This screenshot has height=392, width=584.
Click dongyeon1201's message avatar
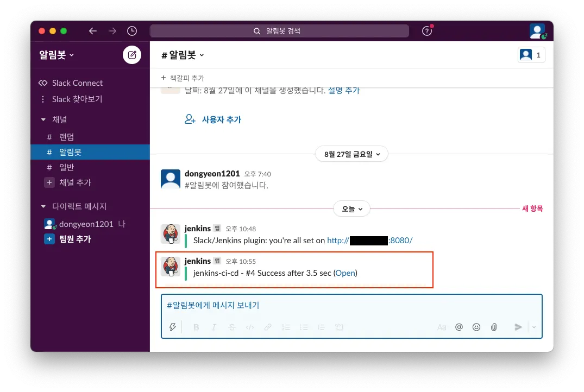[x=171, y=179]
